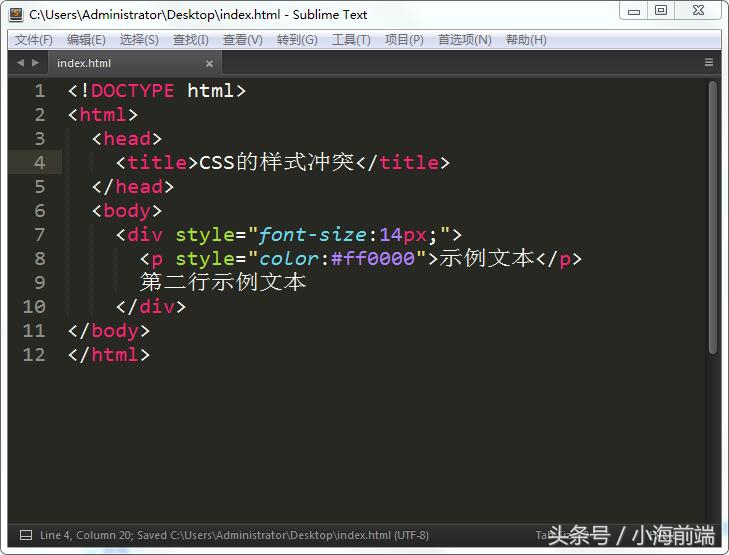This screenshot has width=729, height=555.
Task: Close the index.html tab
Action: point(209,63)
